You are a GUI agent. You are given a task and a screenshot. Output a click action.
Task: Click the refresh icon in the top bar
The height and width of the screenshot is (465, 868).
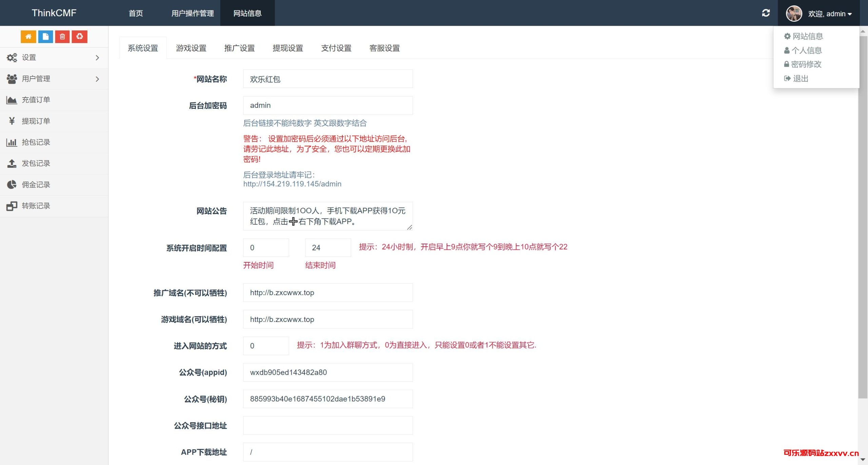pos(766,13)
